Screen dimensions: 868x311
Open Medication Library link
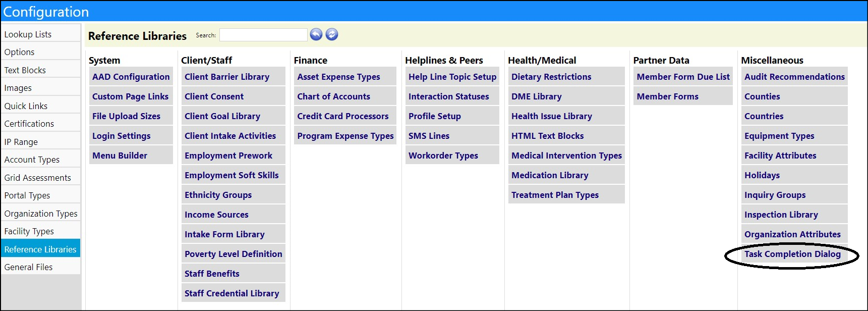566,175
